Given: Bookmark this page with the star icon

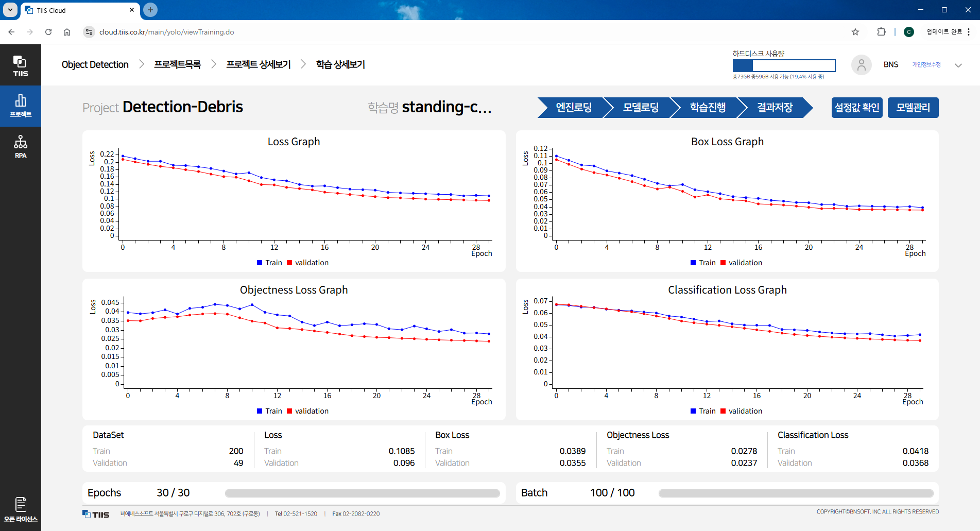Looking at the screenshot, I should tap(855, 32).
